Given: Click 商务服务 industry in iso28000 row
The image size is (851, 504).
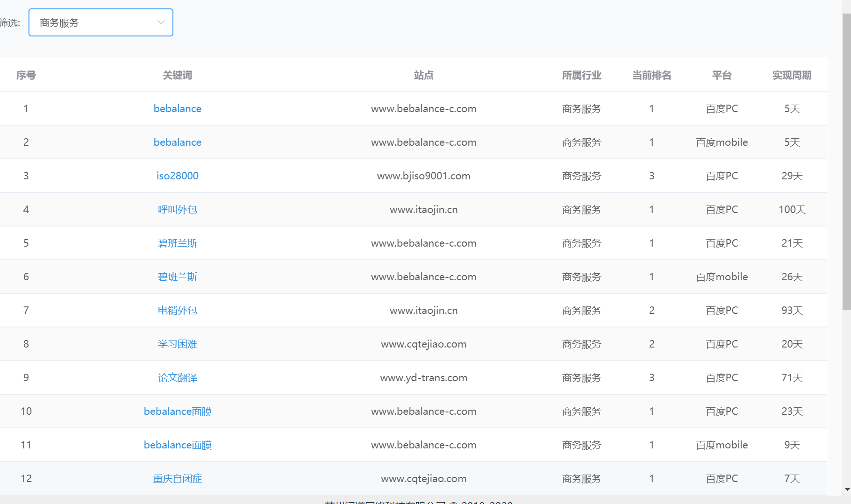Looking at the screenshot, I should (x=582, y=176).
